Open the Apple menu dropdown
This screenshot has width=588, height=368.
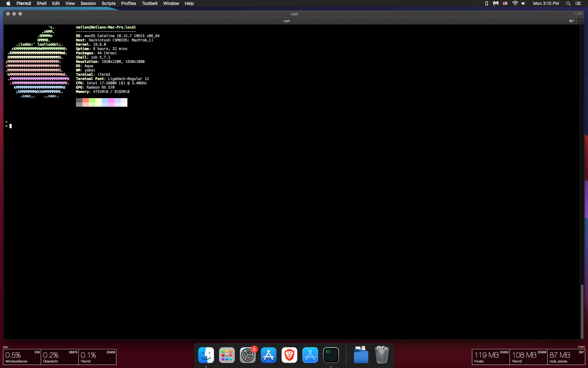click(8, 3)
